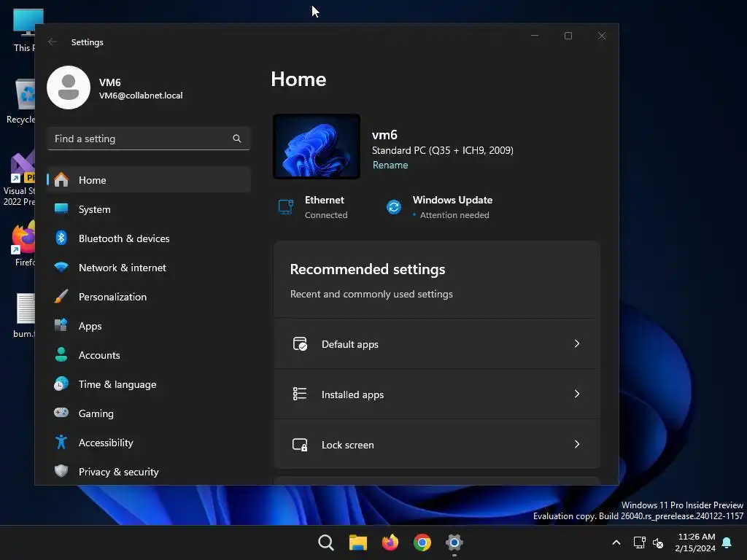
Task: Click the Accessibility figure icon
Action: (61, 443)
